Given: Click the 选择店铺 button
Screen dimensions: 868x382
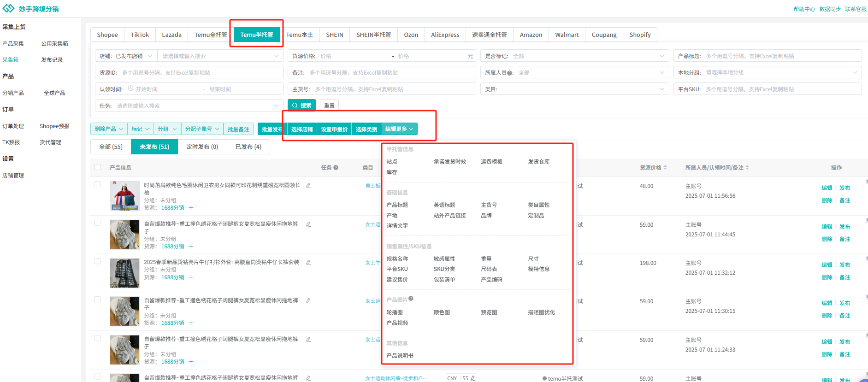Looking at the screenshot, I should (x=302, y=129).
